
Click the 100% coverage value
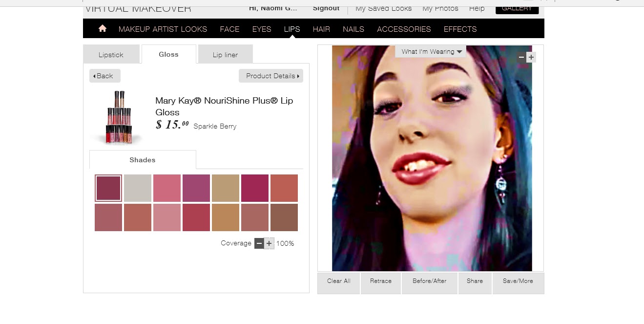tap(285, 243)
